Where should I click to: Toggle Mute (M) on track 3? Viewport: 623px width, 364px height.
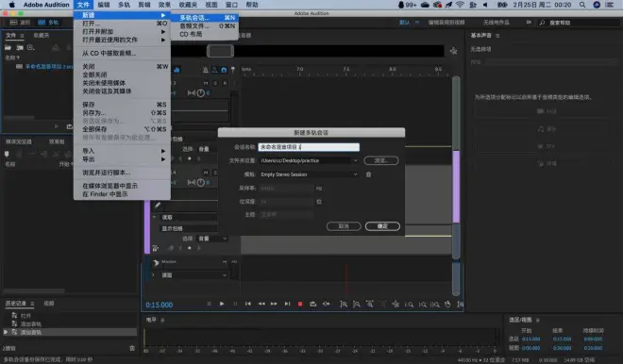206,83
